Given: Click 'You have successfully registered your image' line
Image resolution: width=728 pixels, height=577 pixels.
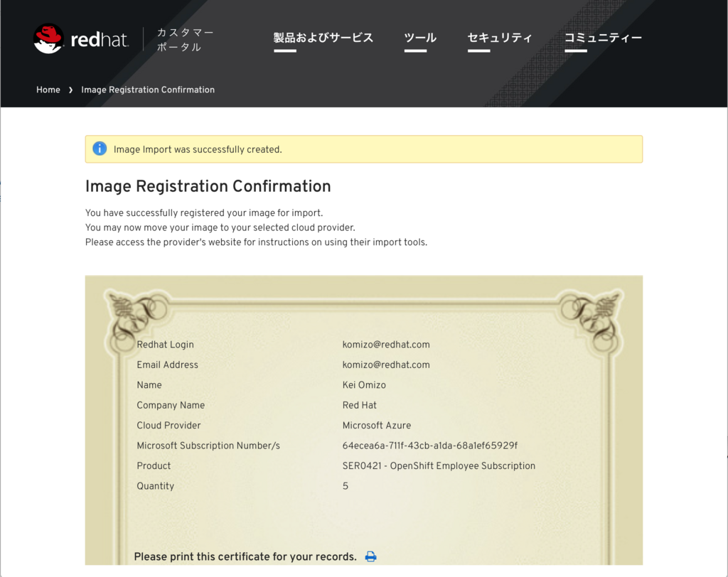Looking at the screenshot, I should coord(204,212).
